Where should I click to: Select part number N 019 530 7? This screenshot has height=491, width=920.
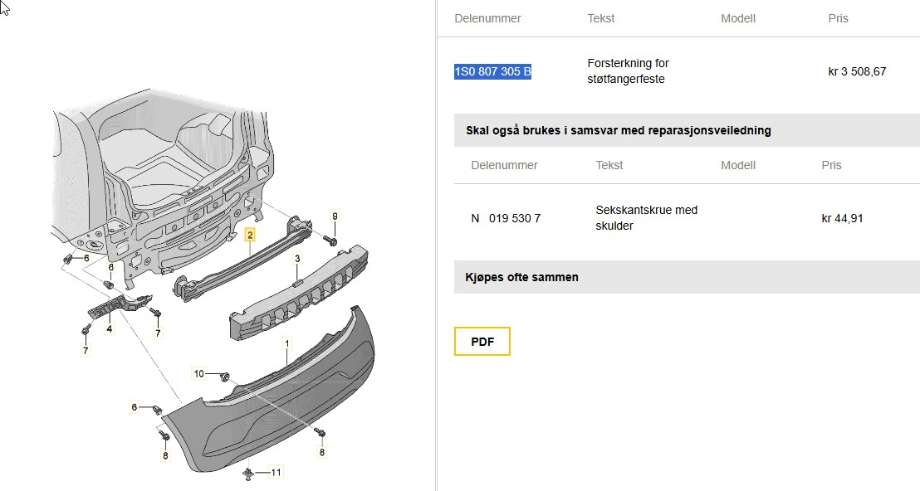coord(506,218)
